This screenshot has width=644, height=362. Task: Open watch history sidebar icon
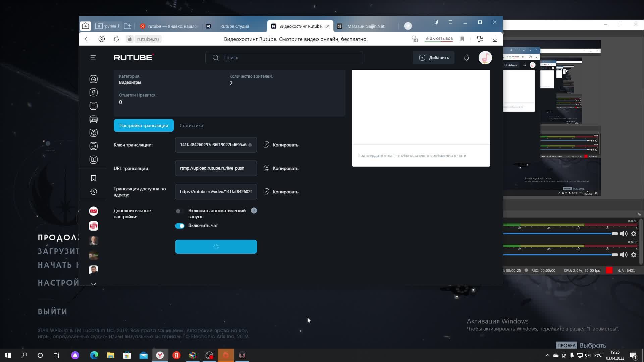pos(94,192)
